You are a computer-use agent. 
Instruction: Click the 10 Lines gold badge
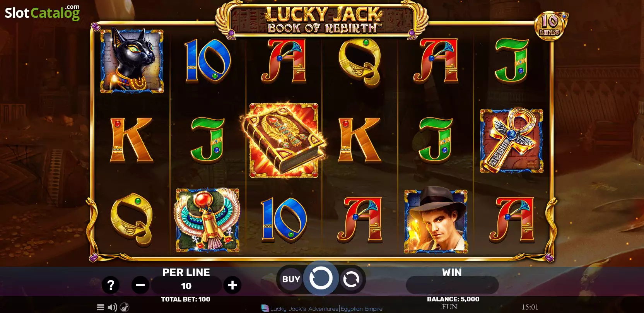(x=550, y=26)
